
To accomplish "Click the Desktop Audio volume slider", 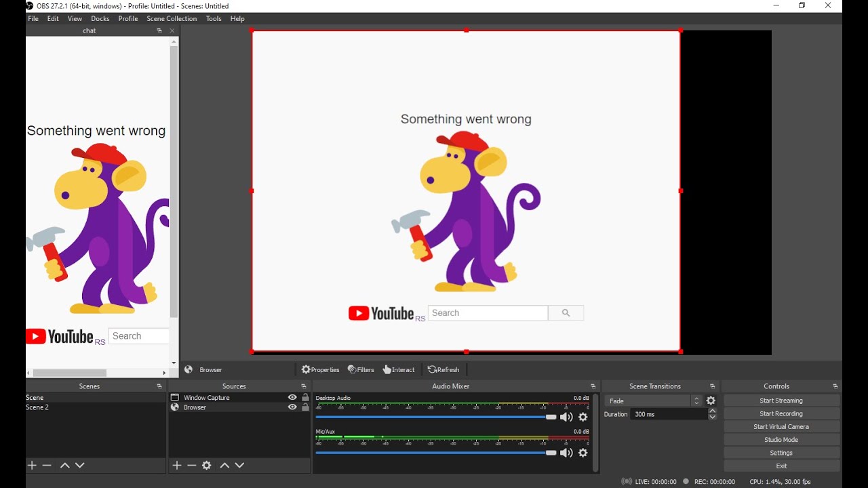I will tap(435, 418).
